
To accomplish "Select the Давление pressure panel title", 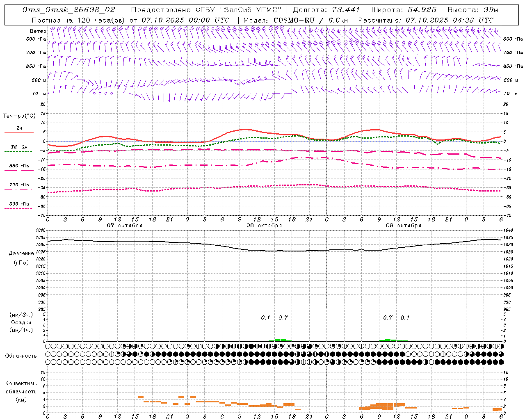I will (x=21, y=253).
